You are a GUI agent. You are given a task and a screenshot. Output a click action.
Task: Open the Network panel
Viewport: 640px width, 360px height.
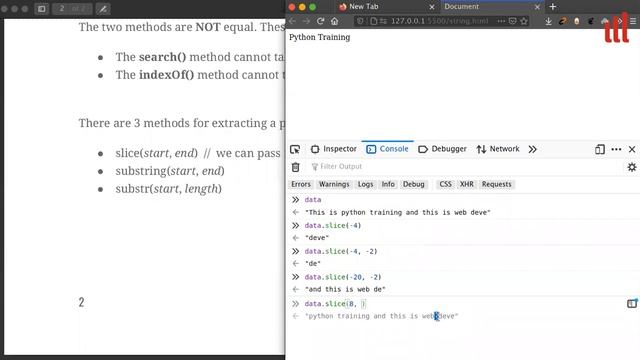coord(498,149)
